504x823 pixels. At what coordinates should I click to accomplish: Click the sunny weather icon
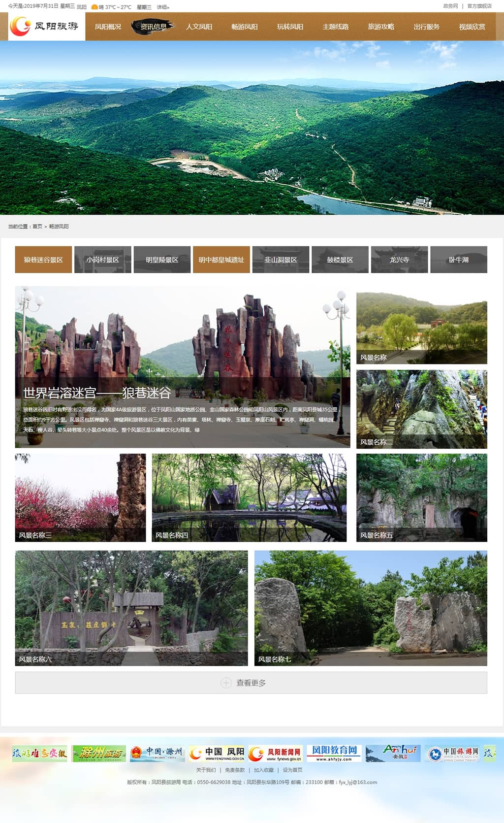click(x=94, y=7)
